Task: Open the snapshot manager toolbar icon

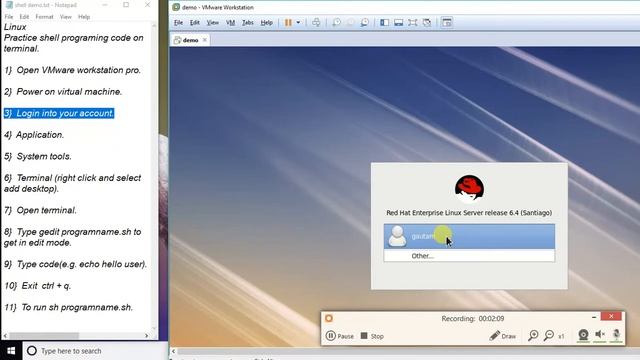Action: 364,23
